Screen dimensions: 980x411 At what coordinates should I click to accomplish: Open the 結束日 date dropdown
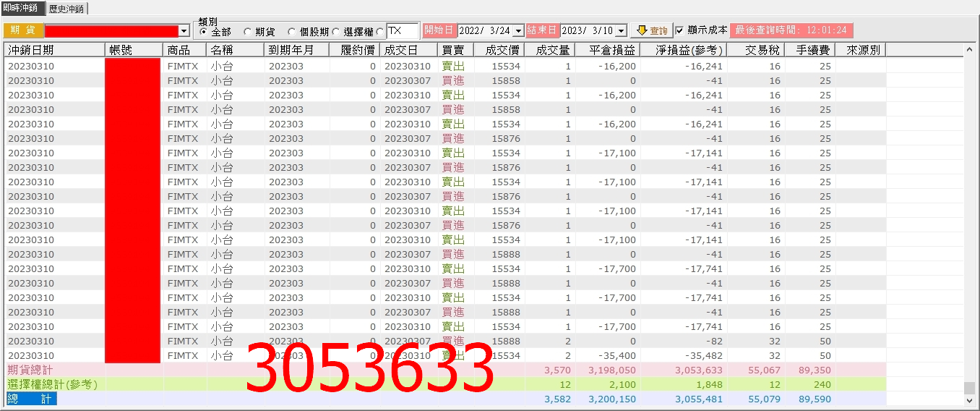click(621, 31)
